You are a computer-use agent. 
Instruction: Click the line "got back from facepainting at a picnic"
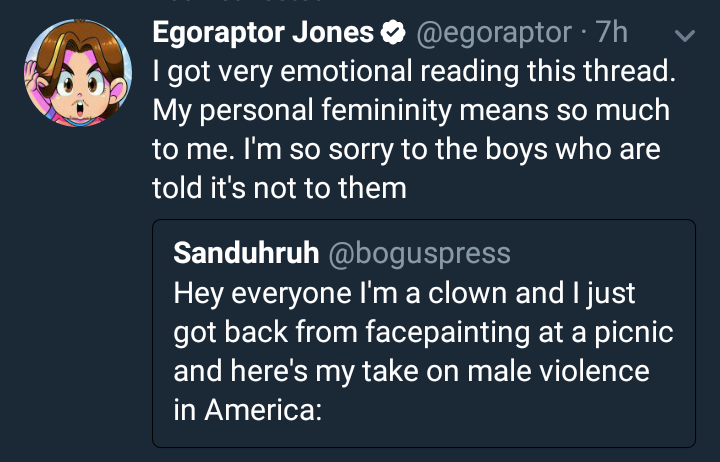411,332
